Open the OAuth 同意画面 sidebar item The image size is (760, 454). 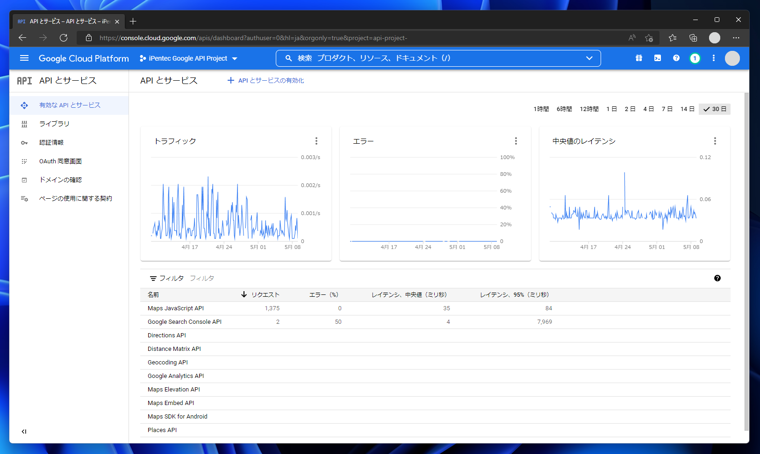pyautogui.click(x=69, y=161)
